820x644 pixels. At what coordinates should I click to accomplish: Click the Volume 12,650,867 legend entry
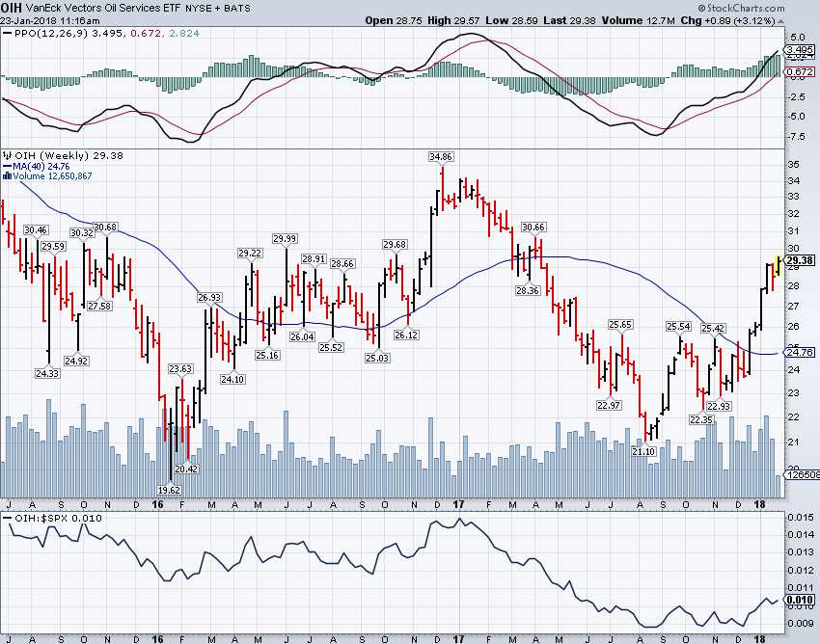(x=49, y=175)
